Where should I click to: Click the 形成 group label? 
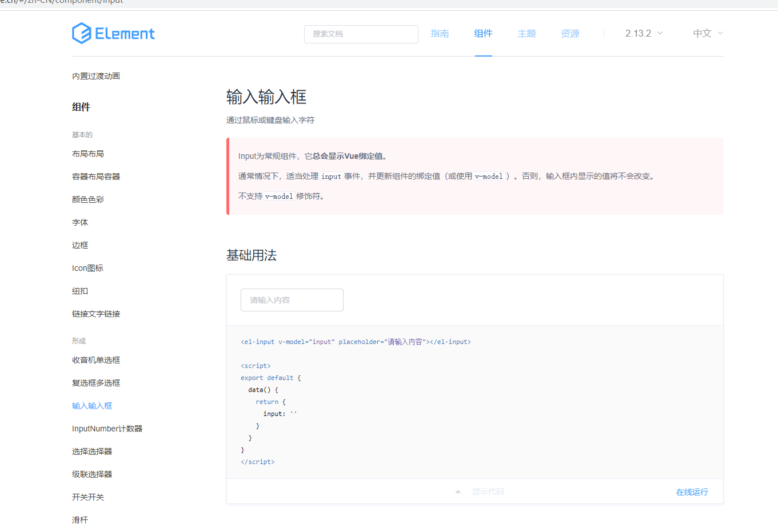point(79,341)
